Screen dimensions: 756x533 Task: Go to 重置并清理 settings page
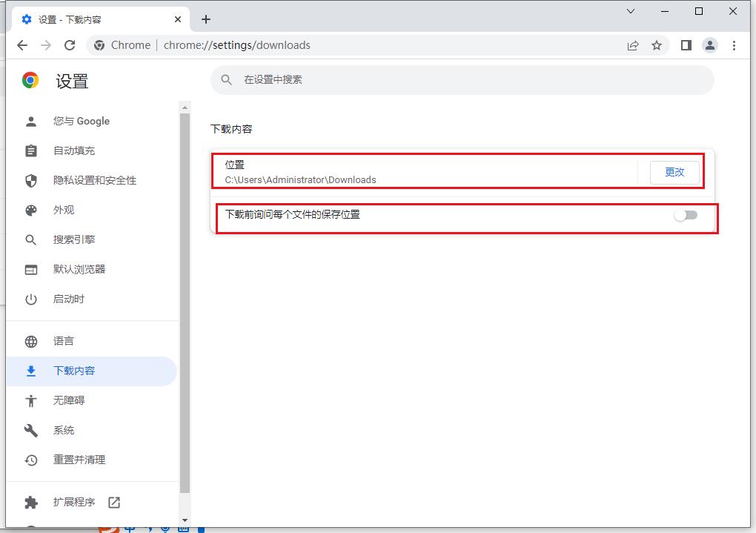(79, 460)
